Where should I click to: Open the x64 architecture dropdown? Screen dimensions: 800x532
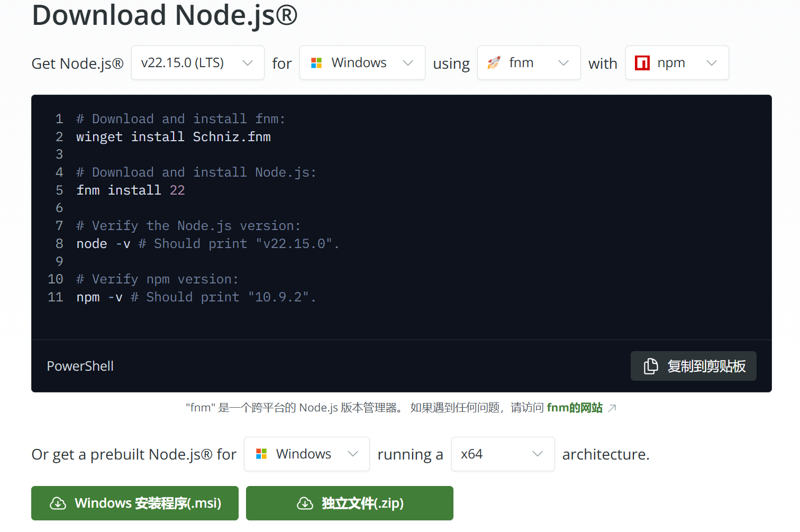tap(502, 454)
